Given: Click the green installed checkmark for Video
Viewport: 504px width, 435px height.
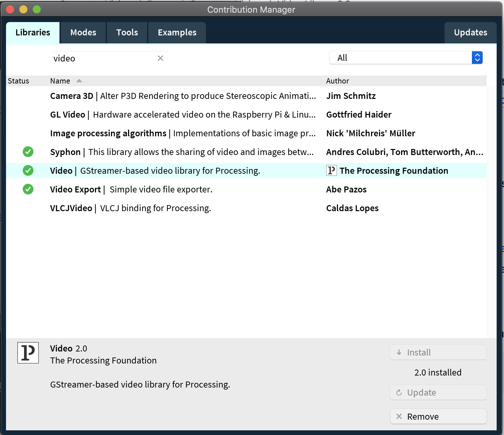Looking at the screenshot, I should pos(28,170).
